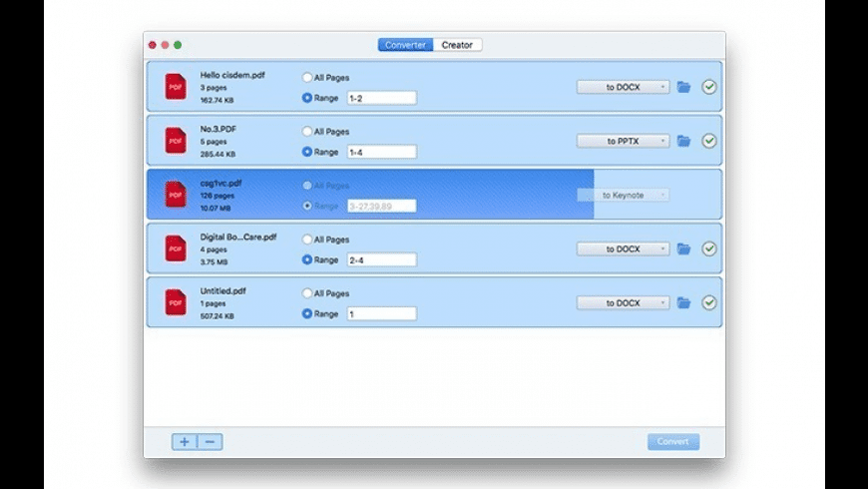Click the yellow minimize window button
The height and width of the screenshot is (489, 868).
coord(165,45)
